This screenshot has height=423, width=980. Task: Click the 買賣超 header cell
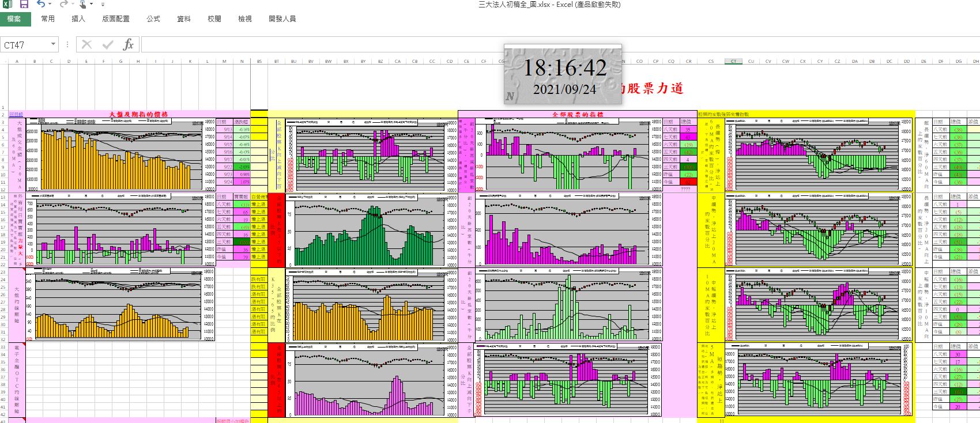(242, 197)
